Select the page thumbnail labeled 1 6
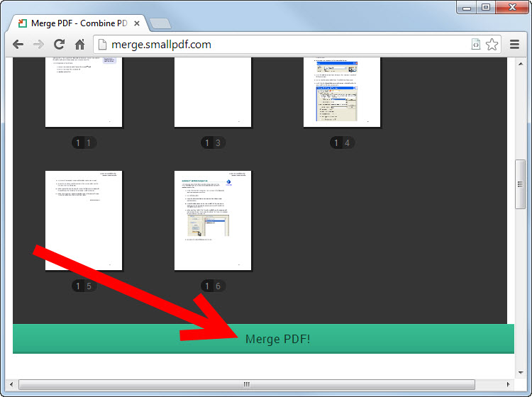The image size is (532, 397). 213,220
